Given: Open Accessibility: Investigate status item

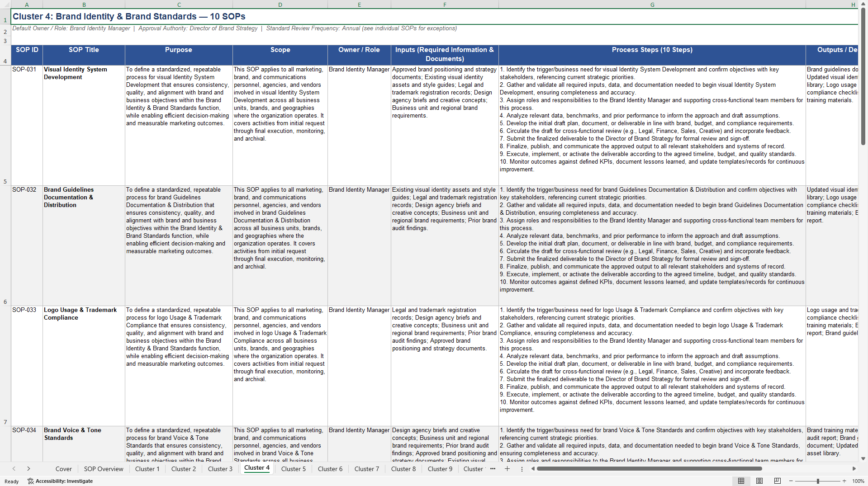Looking at the screenshot, I should click(x=60, y=481).
